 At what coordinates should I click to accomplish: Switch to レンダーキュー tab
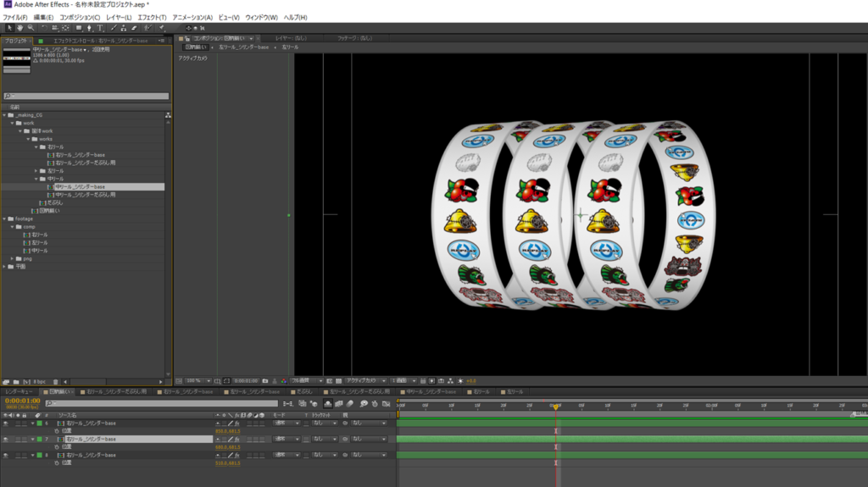pyautogui.click(x=19, y=392)
